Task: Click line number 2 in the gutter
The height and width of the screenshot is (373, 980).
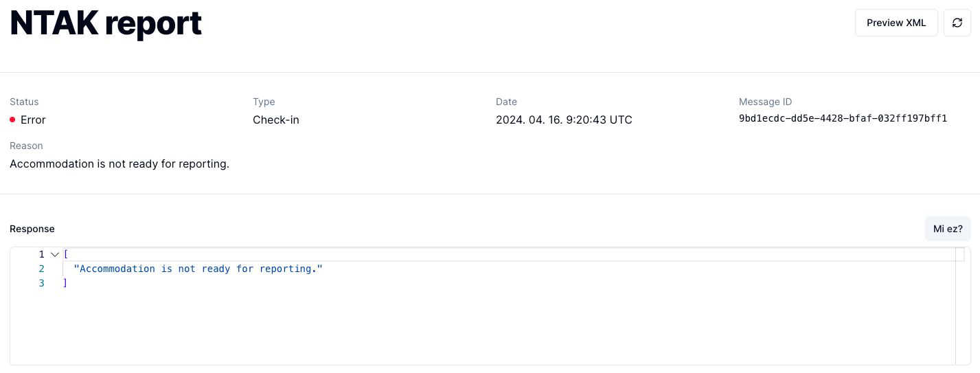Action: [x=41, y=269]
